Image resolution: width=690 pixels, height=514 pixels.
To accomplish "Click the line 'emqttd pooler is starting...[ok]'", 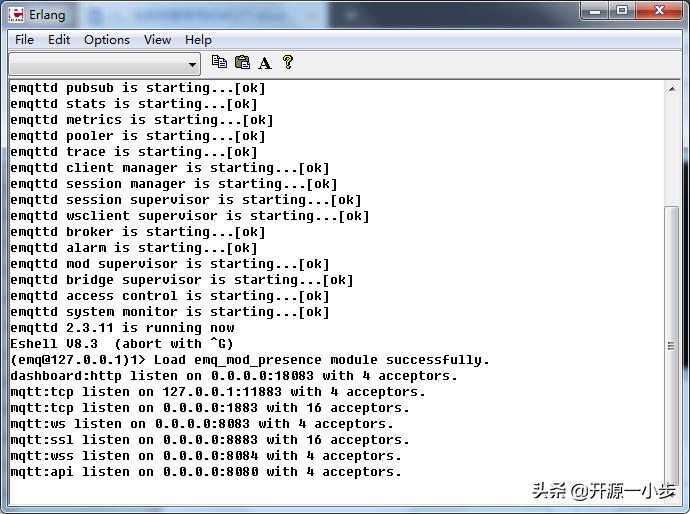I will point(138,136).
